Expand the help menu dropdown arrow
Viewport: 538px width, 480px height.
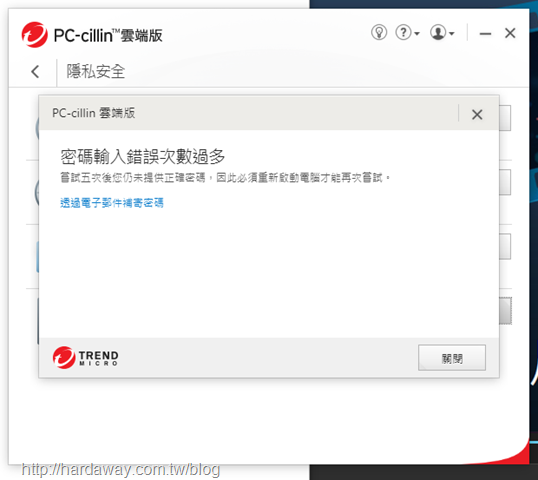coord(417,34)
